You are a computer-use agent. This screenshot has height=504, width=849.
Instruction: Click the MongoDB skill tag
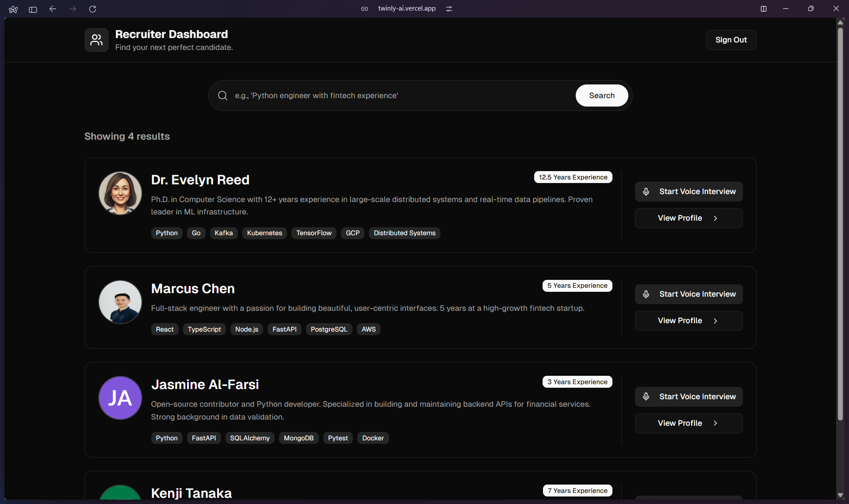click(299, 438)
